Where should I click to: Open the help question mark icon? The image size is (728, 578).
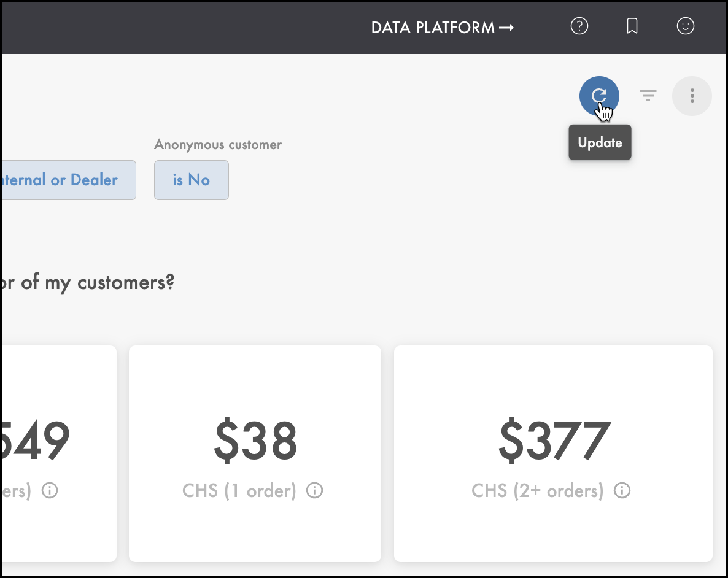click(579, 26)
